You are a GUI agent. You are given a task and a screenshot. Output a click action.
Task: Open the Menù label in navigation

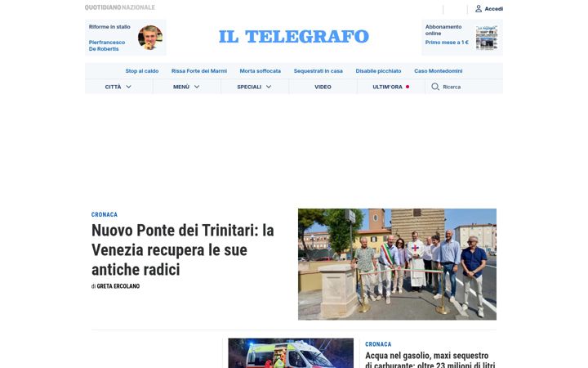pyautogui.click(x=181, y=87)
